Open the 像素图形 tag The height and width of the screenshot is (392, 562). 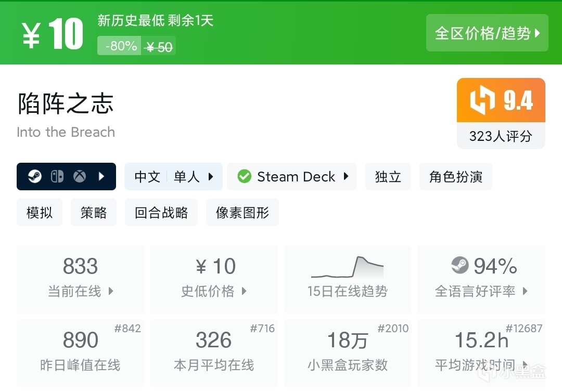[x=242, y=213]
